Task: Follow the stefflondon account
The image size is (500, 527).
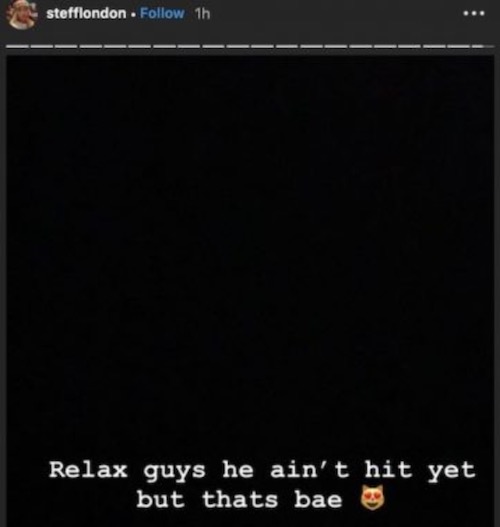Action: (162, 13)
